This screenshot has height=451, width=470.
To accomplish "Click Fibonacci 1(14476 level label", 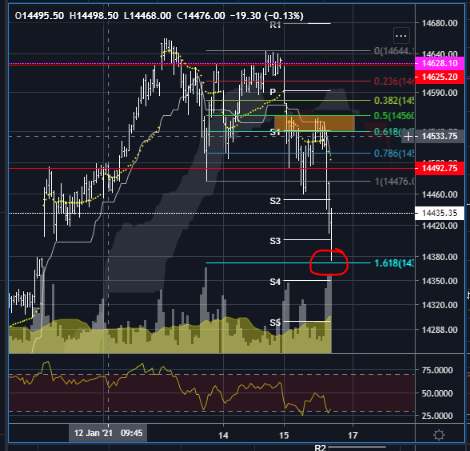I will pos(394,182).
